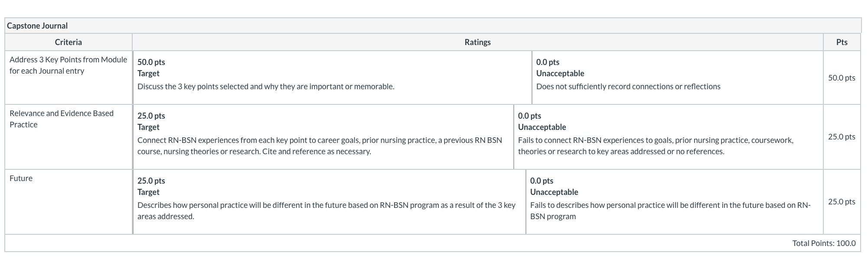Click the Relevance row 25.0 pts score

pos(842,136)
